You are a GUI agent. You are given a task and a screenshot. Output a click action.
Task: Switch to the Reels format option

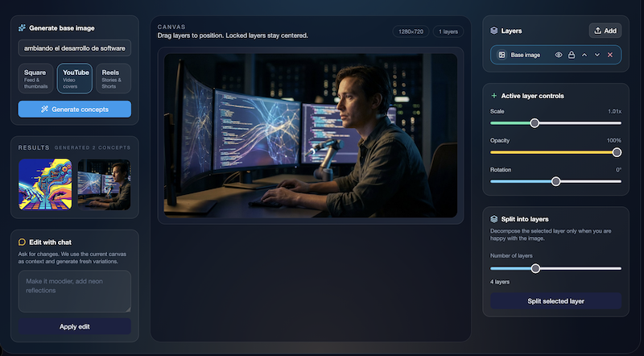[x=114, y=78]
